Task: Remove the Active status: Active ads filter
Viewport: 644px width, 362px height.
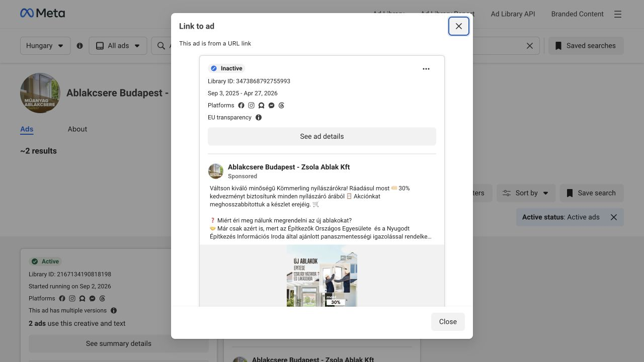Action: [614, 217]
